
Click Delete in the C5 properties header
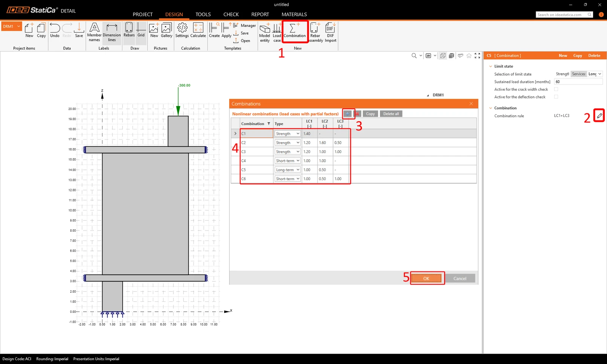point(594,55)
